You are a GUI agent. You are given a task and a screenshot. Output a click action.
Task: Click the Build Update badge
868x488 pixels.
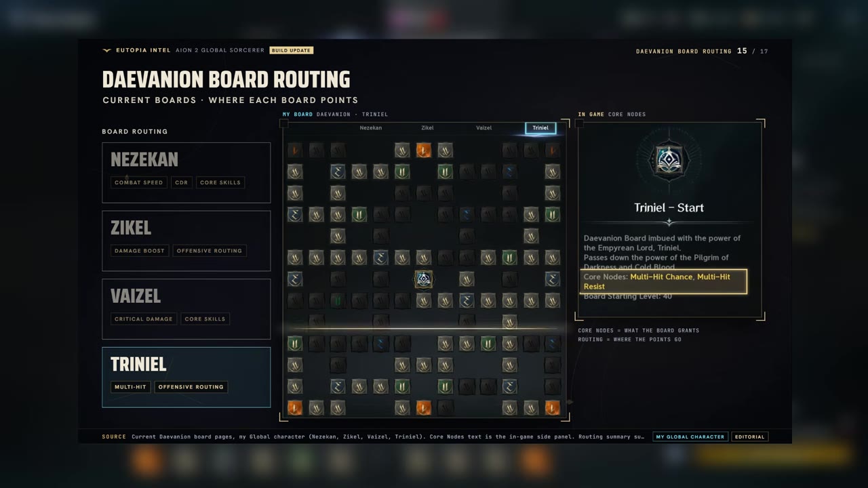pos(292,50)
